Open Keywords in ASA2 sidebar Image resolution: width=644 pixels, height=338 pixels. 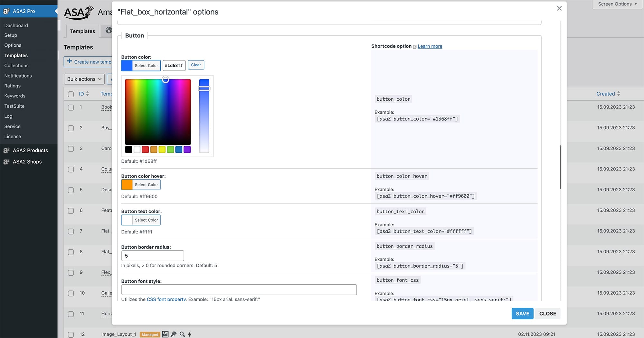point(15,96)
